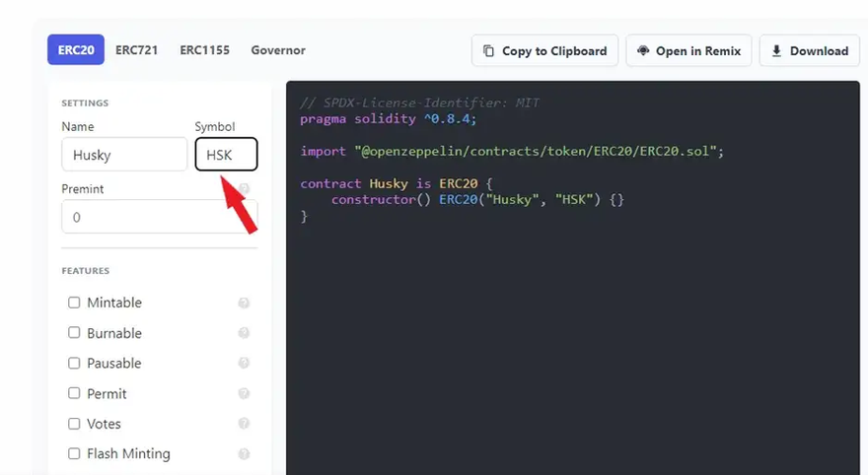The width and height of the screenshot is (868, 475).
Task: Focus the token Name input field
Action: coord(123,155)
